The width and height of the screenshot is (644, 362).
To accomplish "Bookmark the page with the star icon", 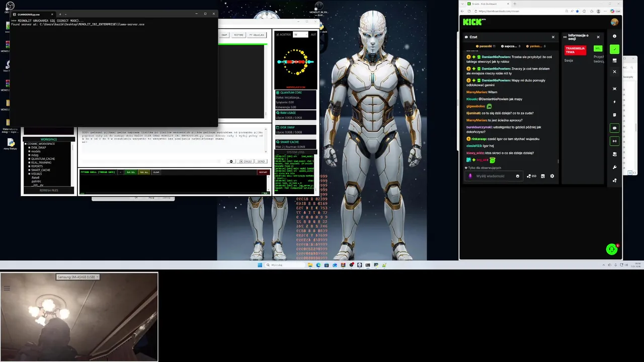I will [x=578, y=11].
